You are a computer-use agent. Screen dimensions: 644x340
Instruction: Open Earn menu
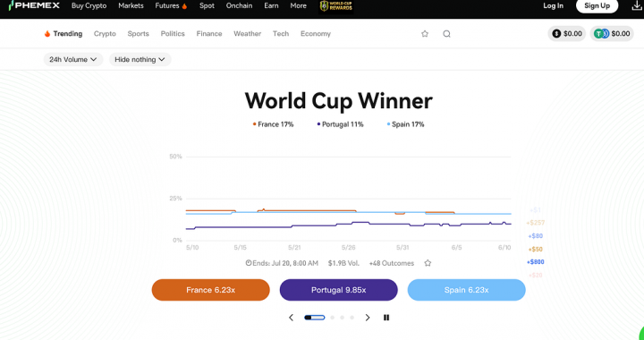(271, 5)
